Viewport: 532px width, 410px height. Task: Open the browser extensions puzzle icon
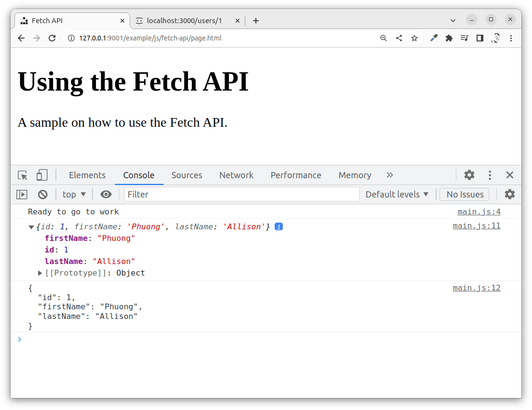[x=449, y=38]
